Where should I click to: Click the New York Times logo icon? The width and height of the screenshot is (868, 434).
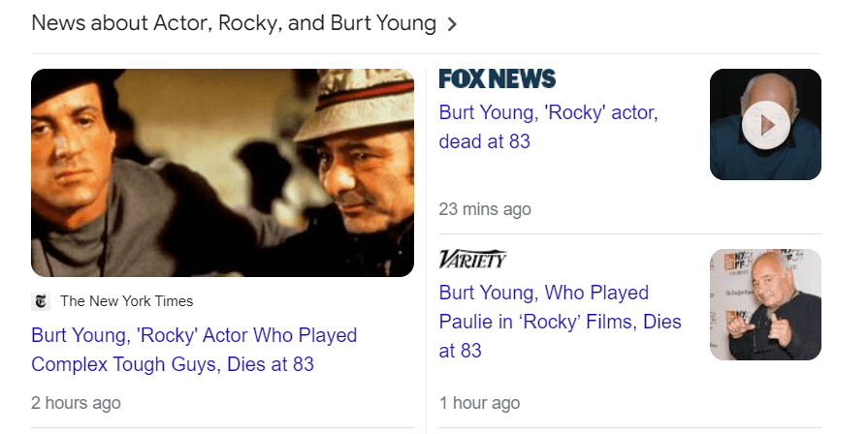click(41, 301)
